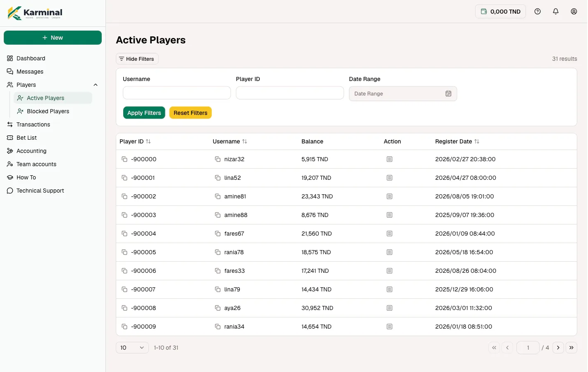Focus the Player ID filter field
The image size is (588, 372).
pos(290,93)
